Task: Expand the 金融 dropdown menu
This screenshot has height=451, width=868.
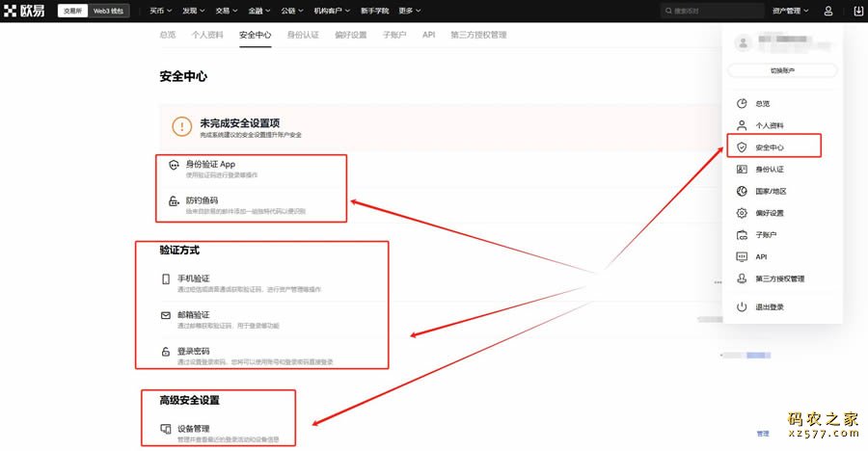Action: (x=259, y=11)
